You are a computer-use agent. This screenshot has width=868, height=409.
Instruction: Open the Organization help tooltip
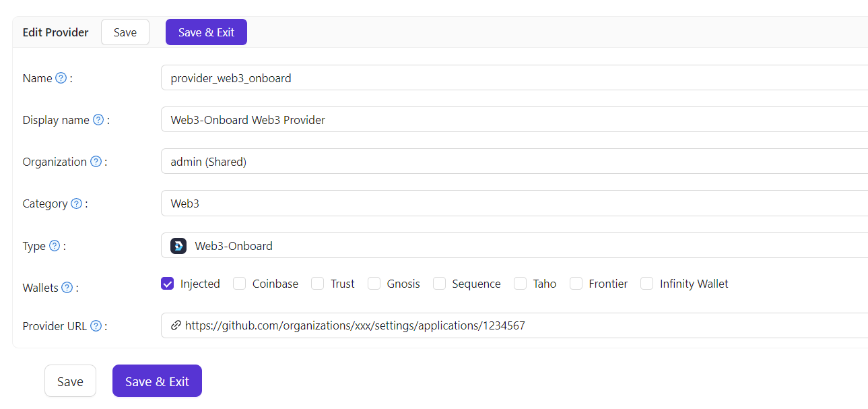click(x=95, y=161)
